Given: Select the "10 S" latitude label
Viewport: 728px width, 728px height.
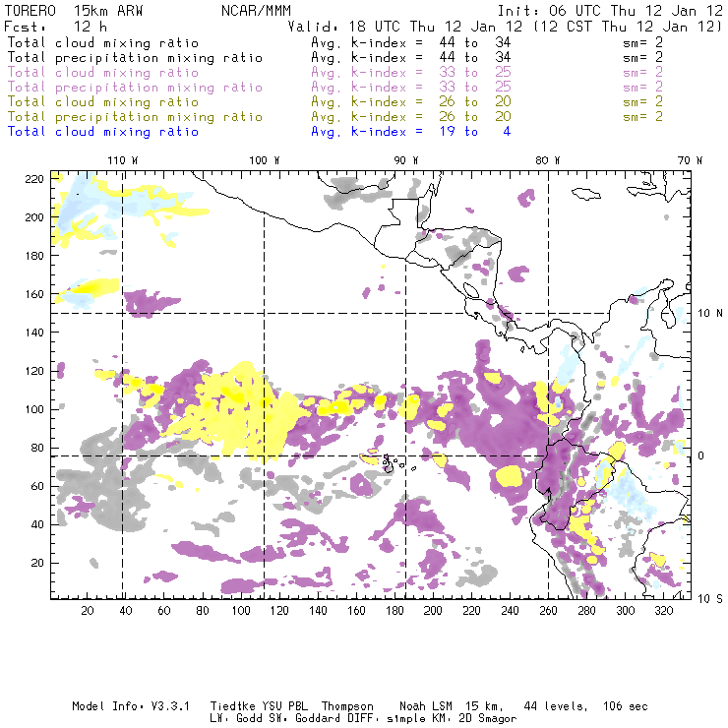Looking at the screenshot, I should coord(710,599).
